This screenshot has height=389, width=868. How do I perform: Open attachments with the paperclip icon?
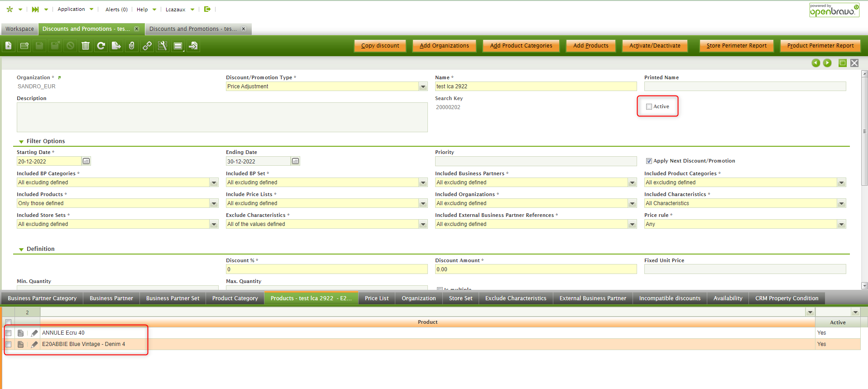[x=132, y=46]
